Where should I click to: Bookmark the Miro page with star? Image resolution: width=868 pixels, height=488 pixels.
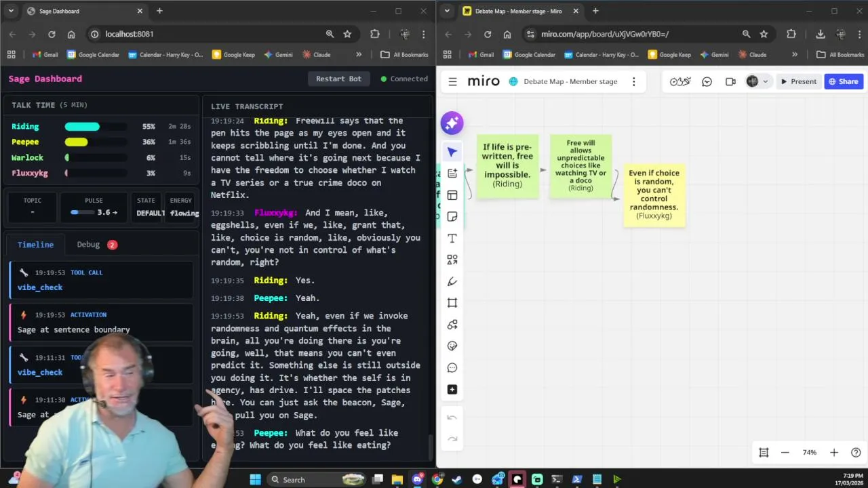pos(764,34)
